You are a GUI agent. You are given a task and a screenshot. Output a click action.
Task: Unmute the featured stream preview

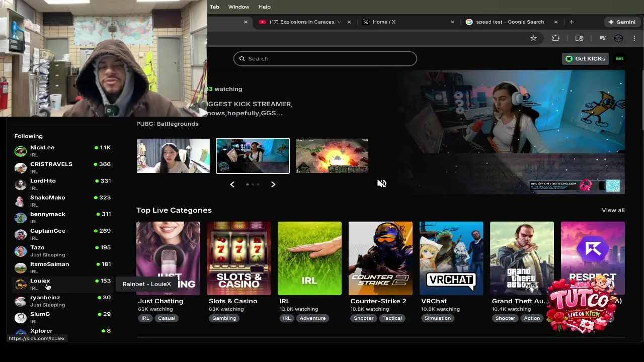pos(382,184)
